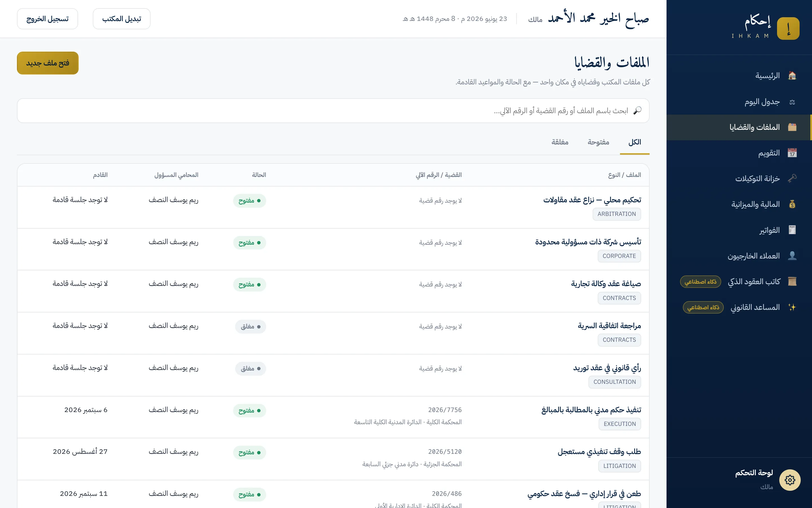
Task: Open the رأي قانوني في عقد توريد file
Action: (607, 368)
